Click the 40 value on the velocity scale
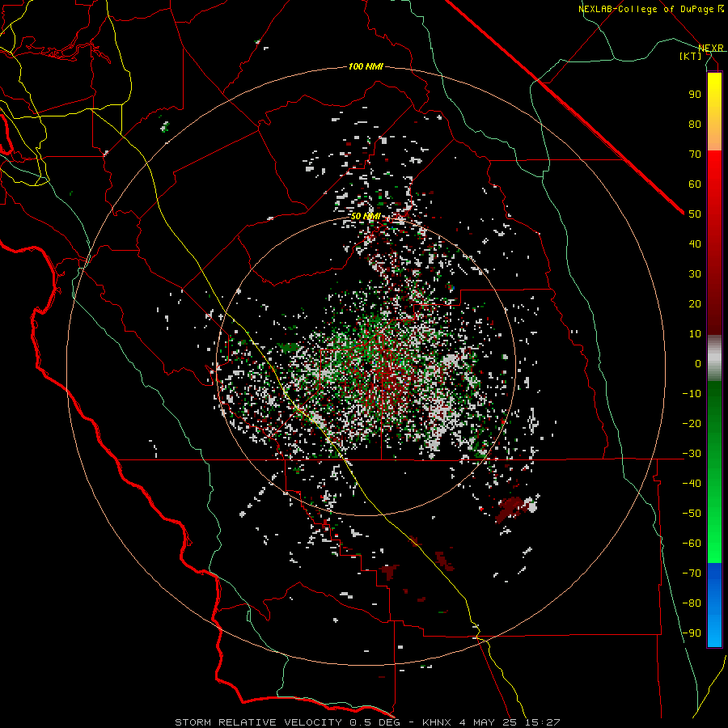Image resolution: width=728 pixels, height=728 pixels. [695, 243]
